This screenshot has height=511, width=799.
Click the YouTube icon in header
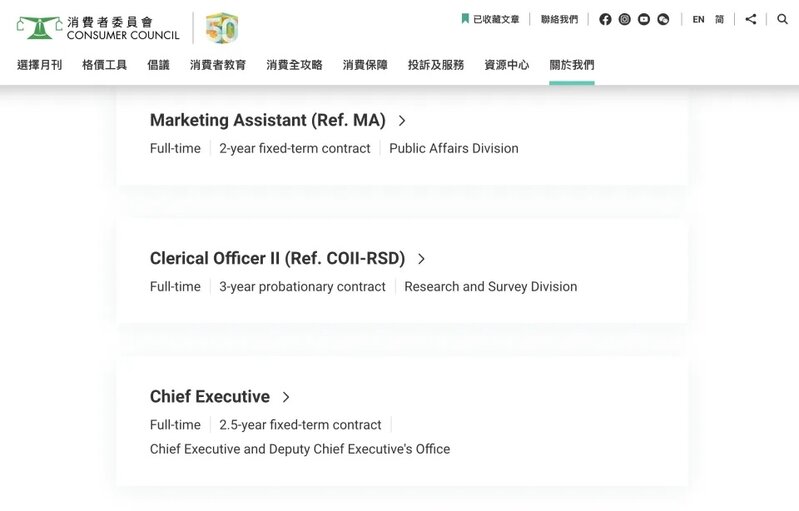point(643,19)
